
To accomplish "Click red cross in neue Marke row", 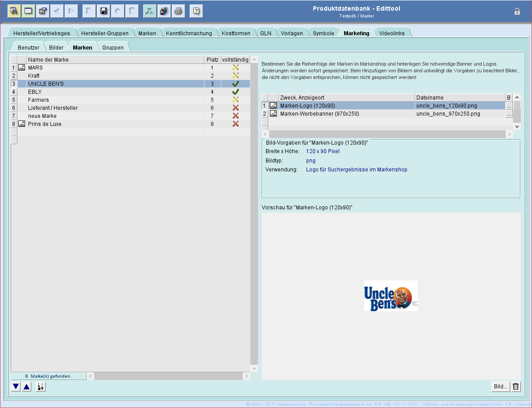I will tap(236, 116).
